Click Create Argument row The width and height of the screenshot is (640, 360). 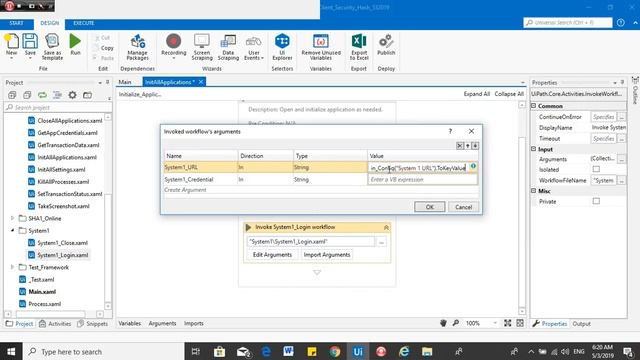320,190
